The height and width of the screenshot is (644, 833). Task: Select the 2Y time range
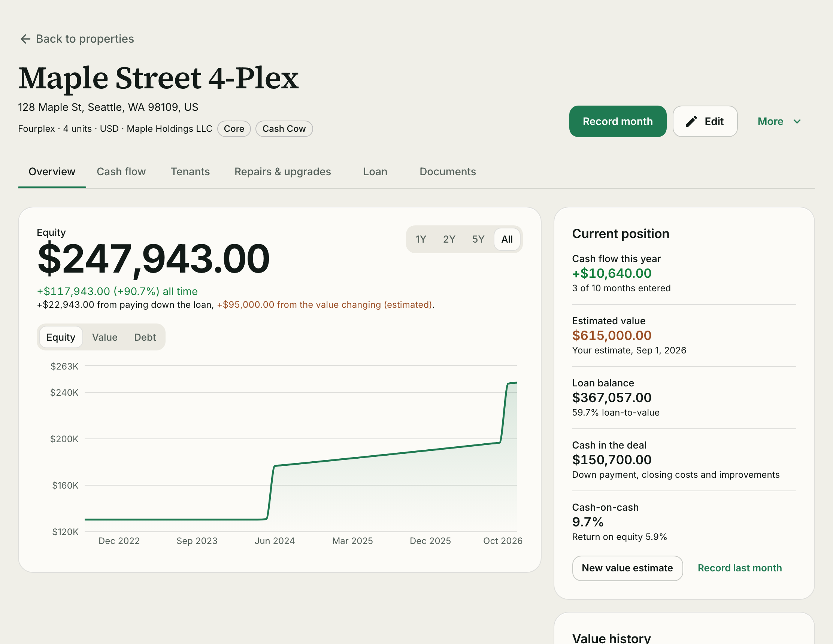[x=449, y=239]
